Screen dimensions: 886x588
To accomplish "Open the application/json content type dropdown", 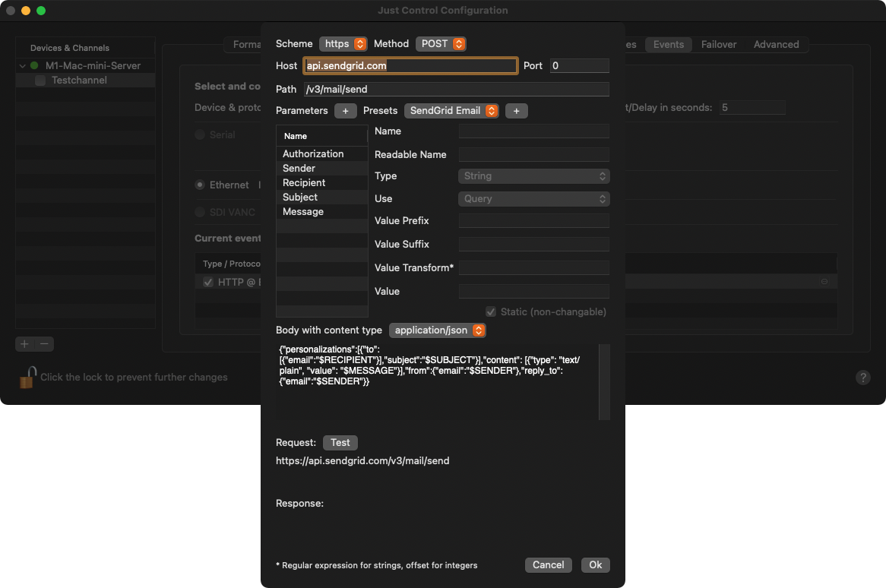I will (x=438, y=330).
